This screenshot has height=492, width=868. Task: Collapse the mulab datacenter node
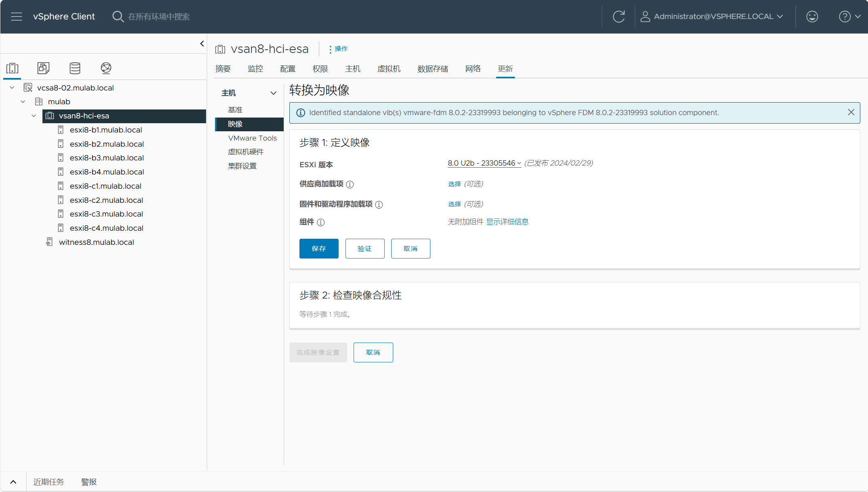point(23,101)
